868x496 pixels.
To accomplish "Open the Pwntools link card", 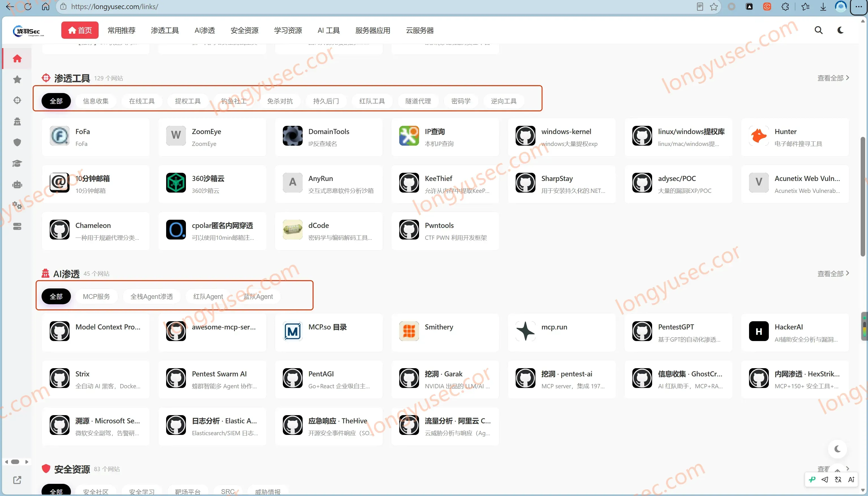I will [445, 231].
